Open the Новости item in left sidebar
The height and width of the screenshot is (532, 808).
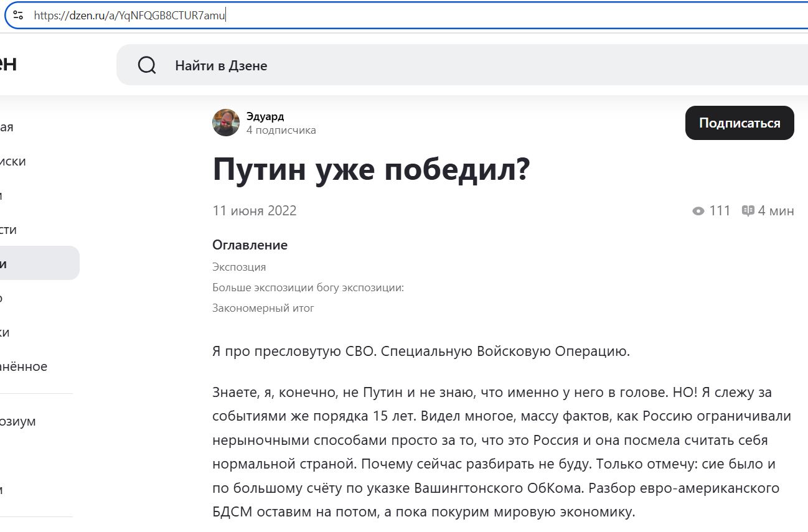[7, 230]
